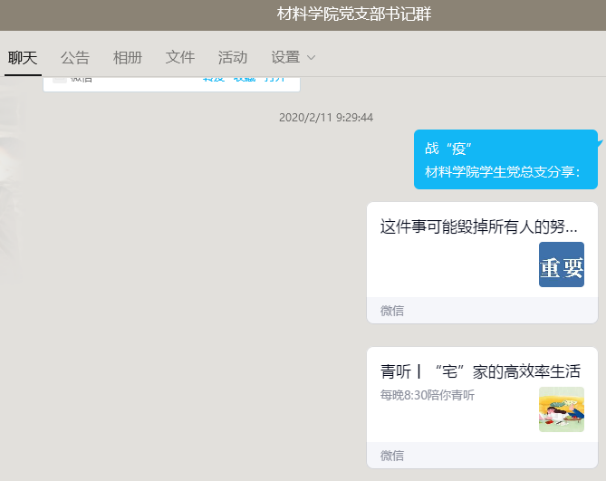Expand the chevron arrow next to 设置
The height and width of the screenshot is (481, 606).
(311, 58)
